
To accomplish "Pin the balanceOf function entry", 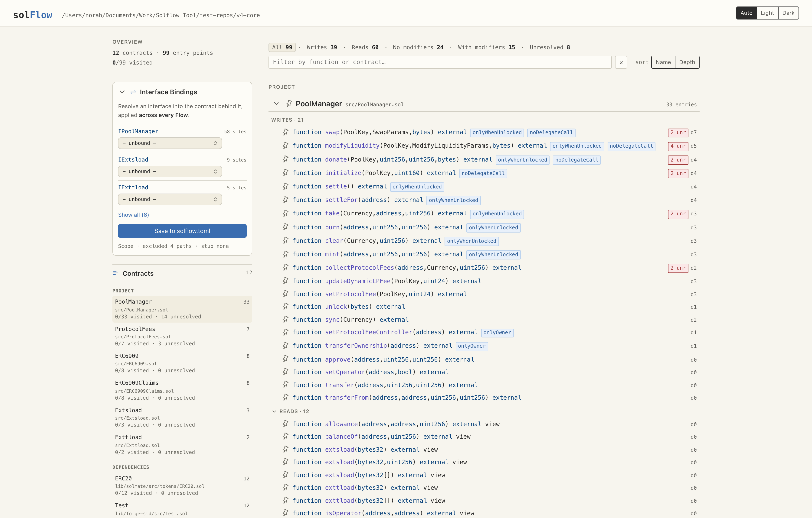I will coord(286,437).
